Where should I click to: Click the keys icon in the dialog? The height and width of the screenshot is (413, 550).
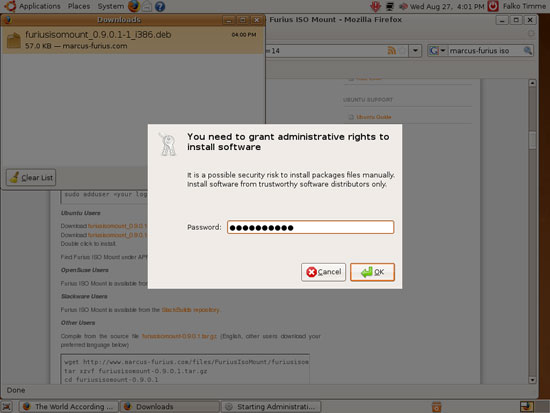pyautogui.click(x=168, y=144)
